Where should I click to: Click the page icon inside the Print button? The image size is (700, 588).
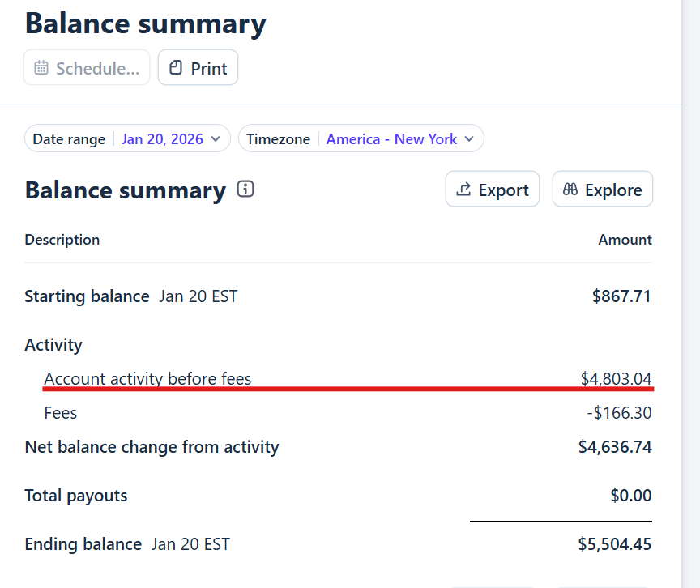(x=176, y=68)
